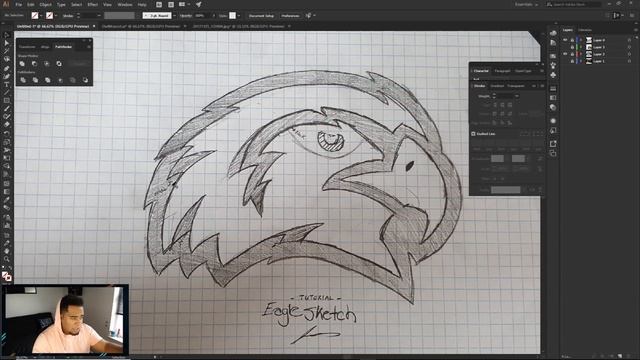Image resolution: width=640 pixels, height=360 pixels.
Task: Toggle the lock on Layer 1
Action: click(x=572, y=61)
